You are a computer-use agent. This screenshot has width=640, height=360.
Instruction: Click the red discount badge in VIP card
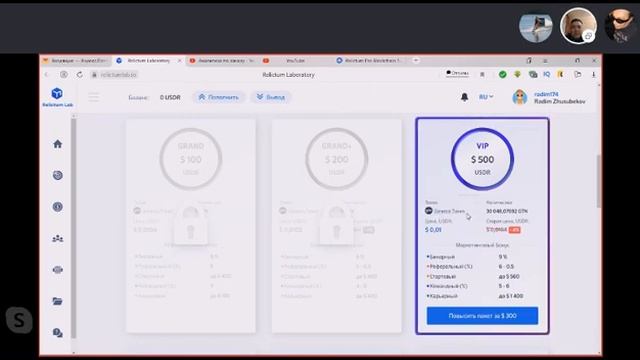514,230
